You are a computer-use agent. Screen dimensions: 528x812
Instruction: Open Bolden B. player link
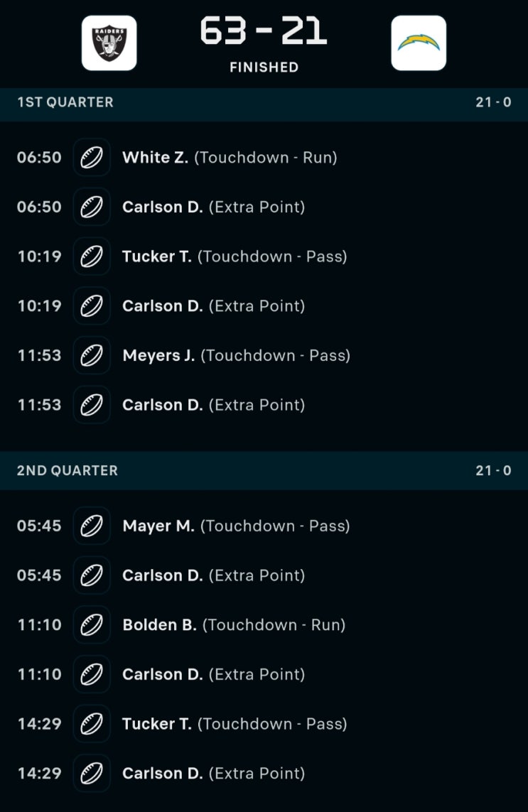pyautogui.click(x=159, y=625)
